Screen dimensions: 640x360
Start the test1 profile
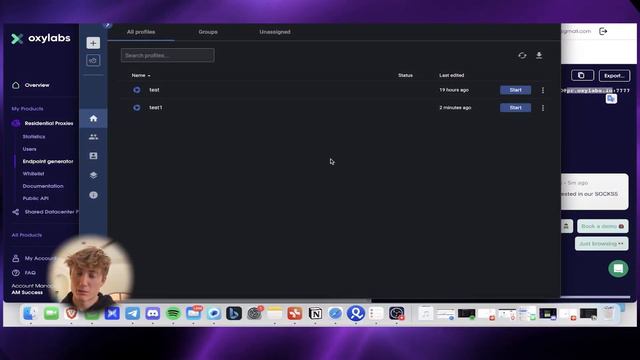pyautogui.click(x=516, y=108)
